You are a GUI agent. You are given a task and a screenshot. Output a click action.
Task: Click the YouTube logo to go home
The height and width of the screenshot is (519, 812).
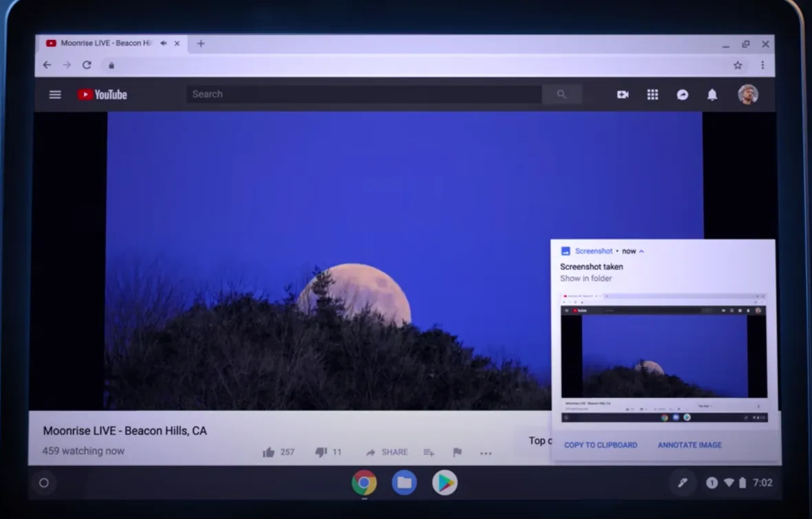(101, 94)
